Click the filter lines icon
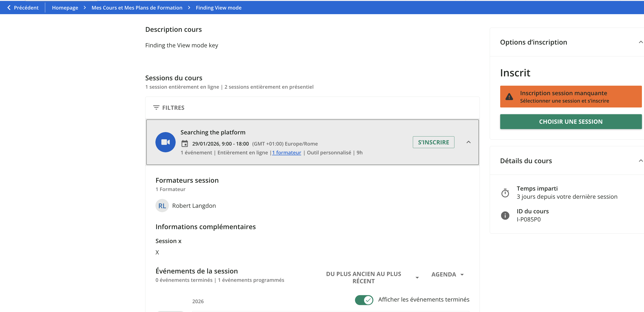The image size is (644, 312). click(156, 108)
